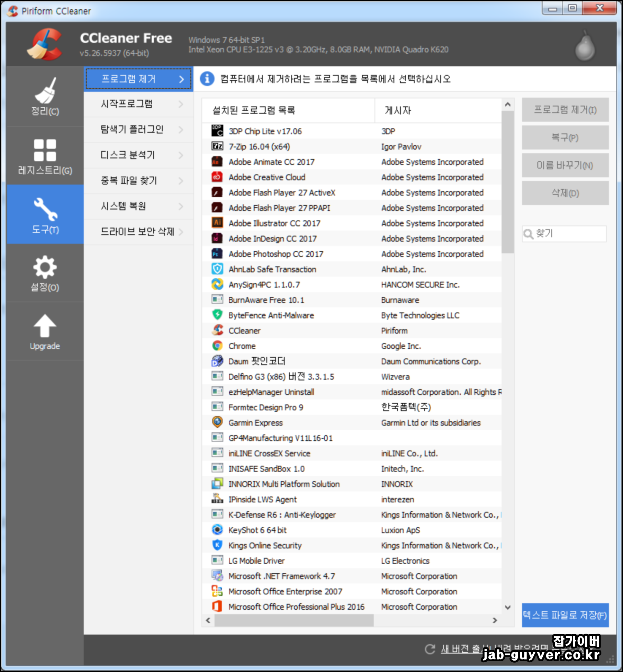The height and width of the screenshot is (672, 623).
Task: Click the horizontal scrollbar right arrow
Action: (x=495, y=620)
